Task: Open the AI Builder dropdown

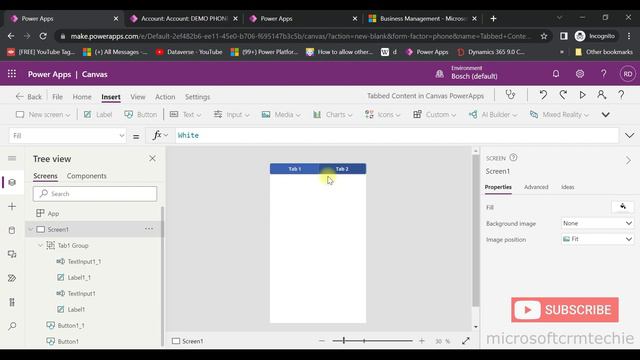Action: pos(493,115)
